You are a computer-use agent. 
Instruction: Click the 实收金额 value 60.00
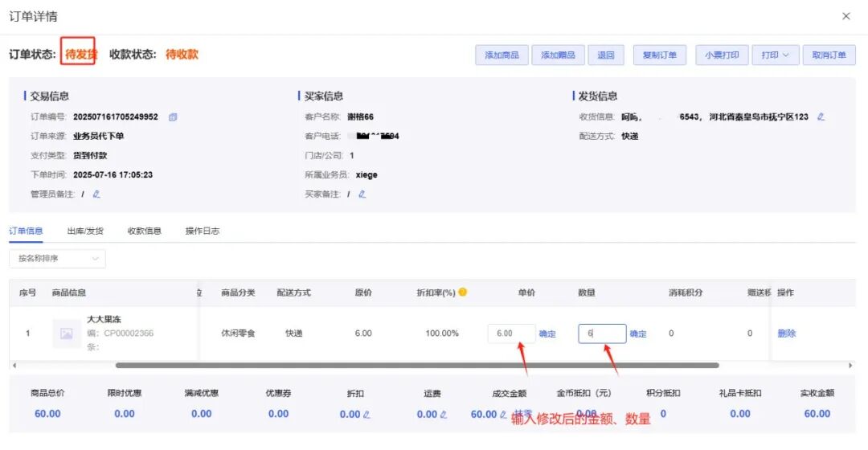click(817, 414)
